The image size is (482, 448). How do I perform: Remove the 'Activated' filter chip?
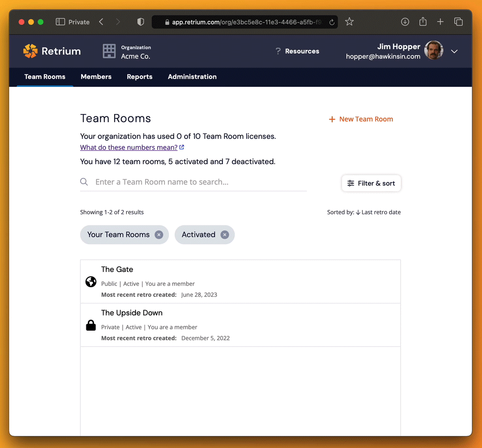point(225,235)
